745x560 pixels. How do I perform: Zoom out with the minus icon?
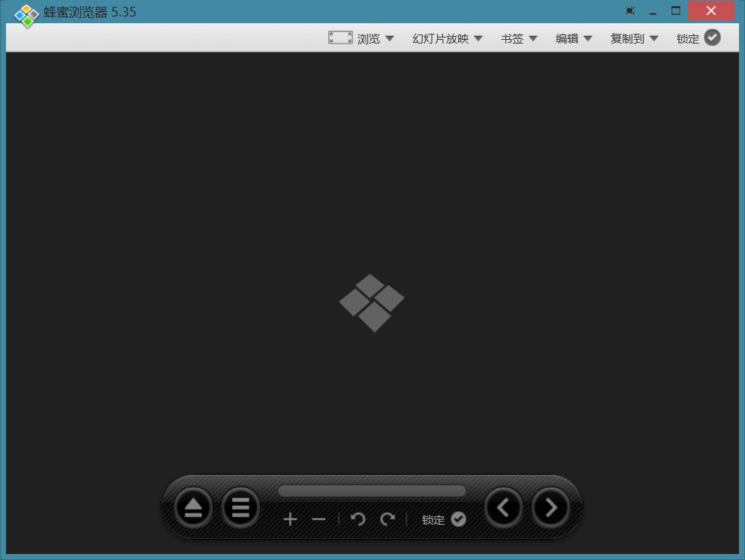319,519
